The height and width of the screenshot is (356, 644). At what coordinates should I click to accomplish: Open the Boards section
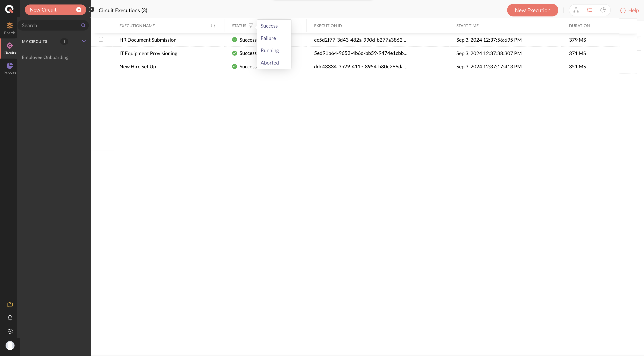pos(9,28)
